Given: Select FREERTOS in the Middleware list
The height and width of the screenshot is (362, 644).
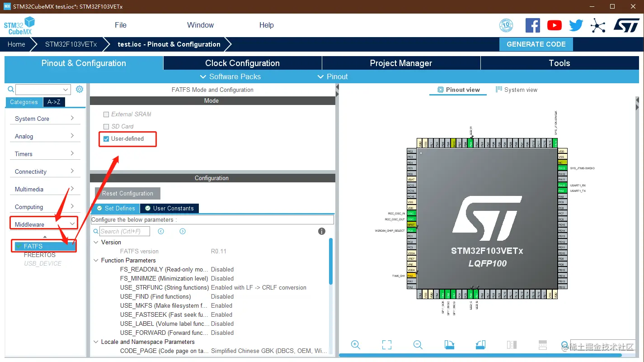Looking at the screenshot, I should click(40, 255).
